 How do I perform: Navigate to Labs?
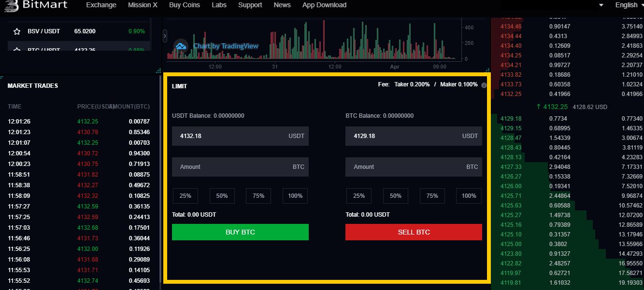pos(219,5)
